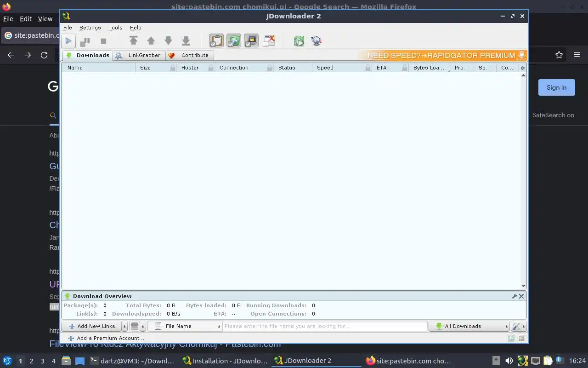
Task: Expand arrow beside bottom tools icon
Action: 524,326
